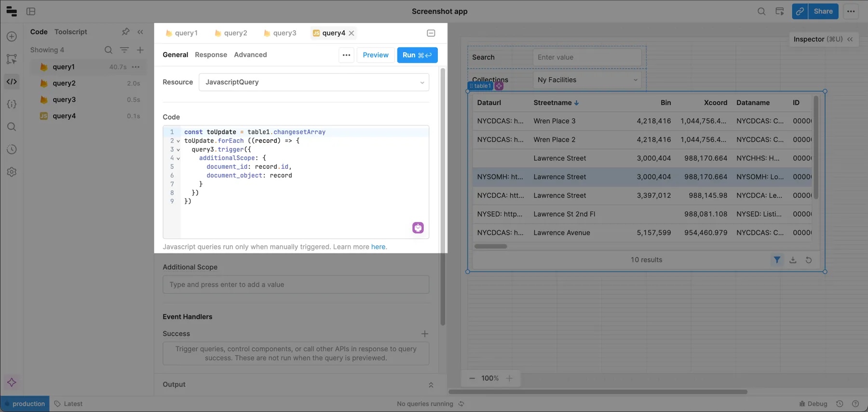Collapse the Inspector panel
868x412 pixels.
[x=850, y=39]
